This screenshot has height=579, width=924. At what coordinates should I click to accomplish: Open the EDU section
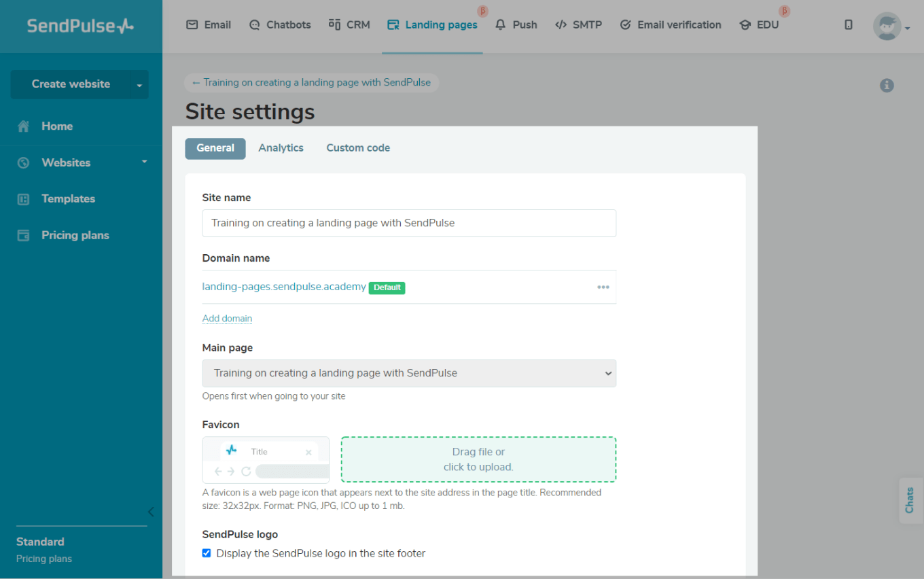tap(760, 24)
